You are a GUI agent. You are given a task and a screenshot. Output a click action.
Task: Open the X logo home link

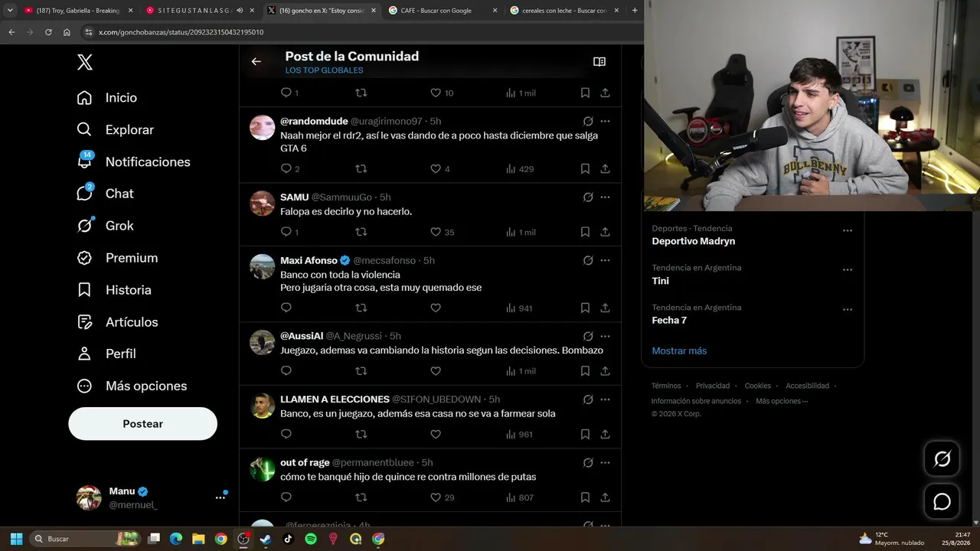85,63
